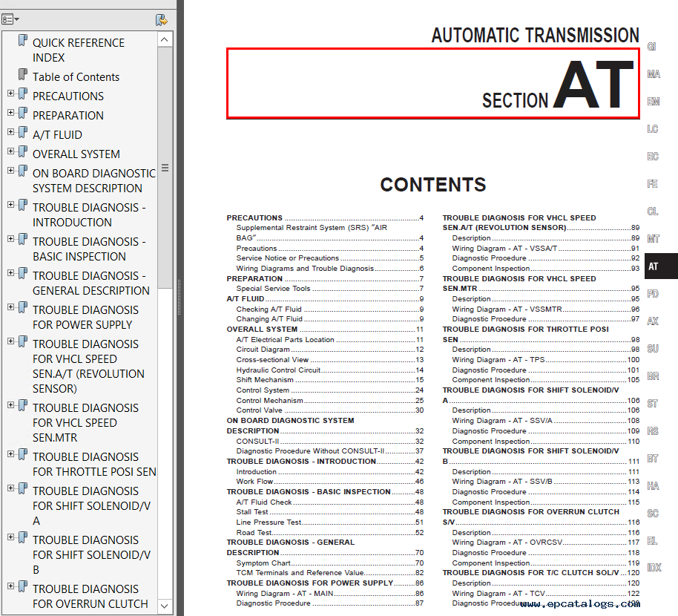The height and width of the screenshot is (616, 678).
Task: Expand the SHIFT SOLENOID/V B bookmark
Action: [11, 537]
